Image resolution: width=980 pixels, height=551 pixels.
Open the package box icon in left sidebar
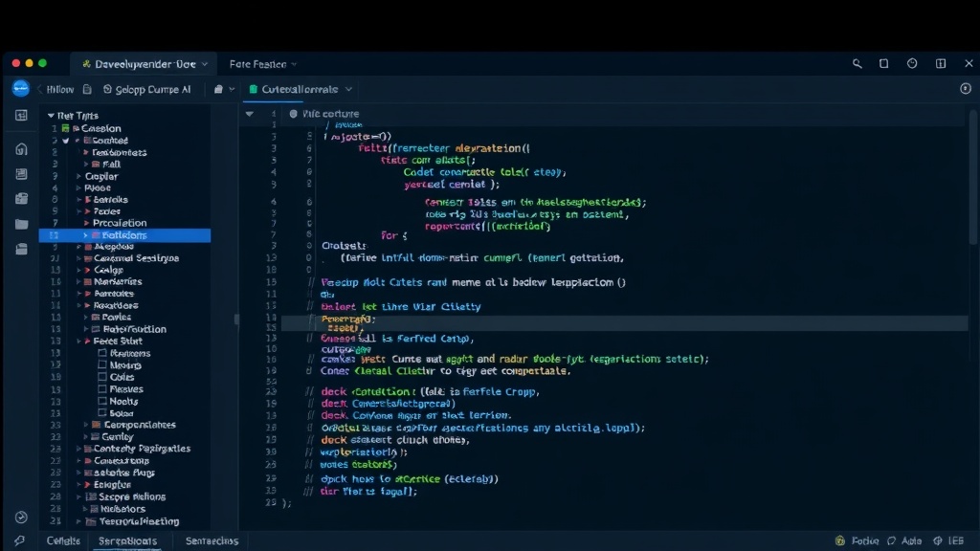tap(21, 199)
